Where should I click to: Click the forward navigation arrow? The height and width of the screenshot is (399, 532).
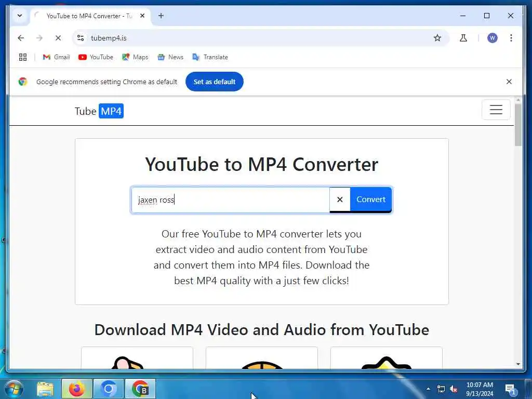point(39,38)
